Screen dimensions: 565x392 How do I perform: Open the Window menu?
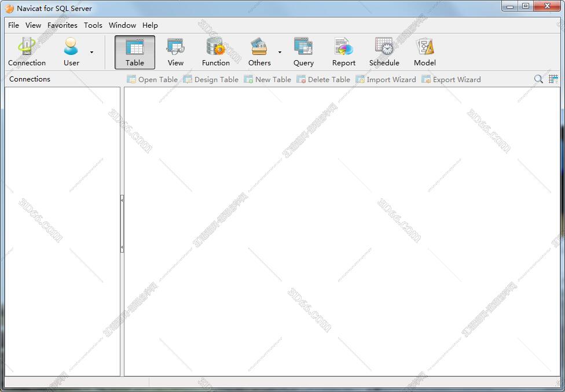(x=122, y=25)
